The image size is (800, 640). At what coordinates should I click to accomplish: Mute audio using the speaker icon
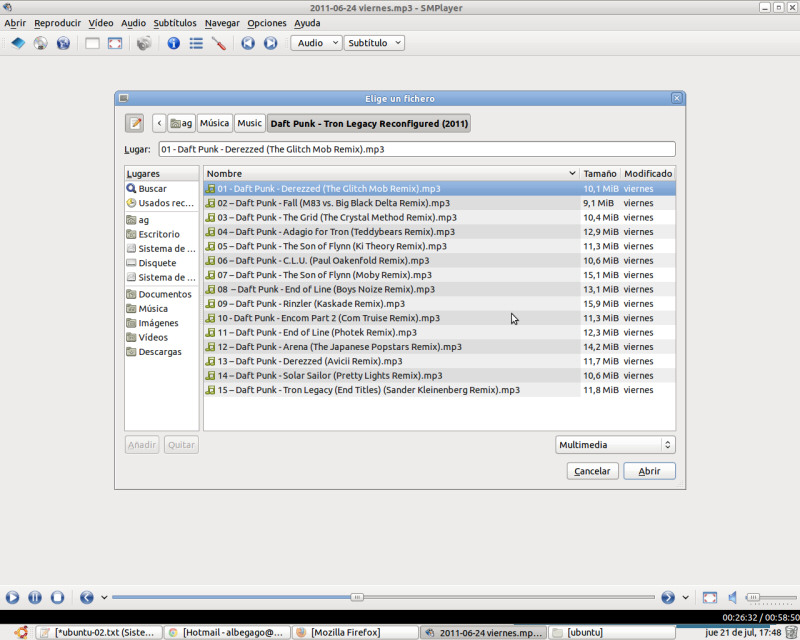tap(733, 597)
